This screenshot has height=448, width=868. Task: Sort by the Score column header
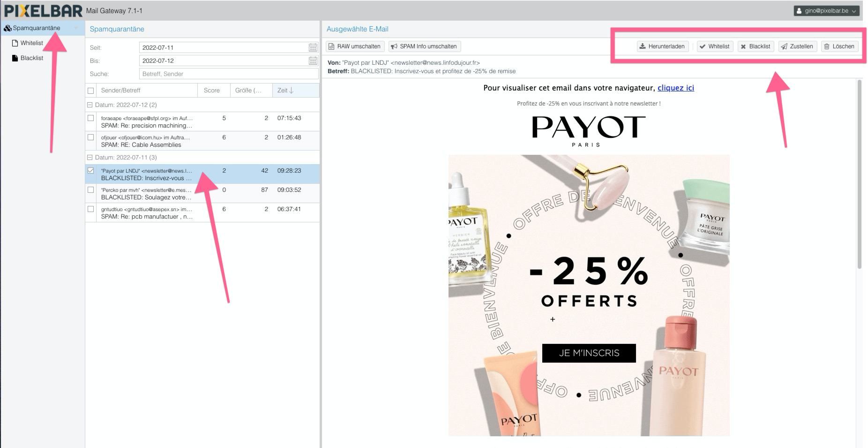(x=214, y=91)
